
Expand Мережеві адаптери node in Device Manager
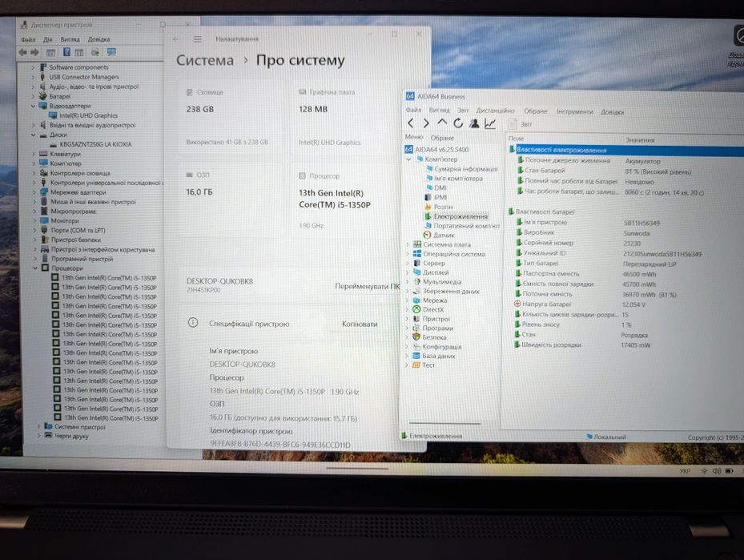[34, 192]
